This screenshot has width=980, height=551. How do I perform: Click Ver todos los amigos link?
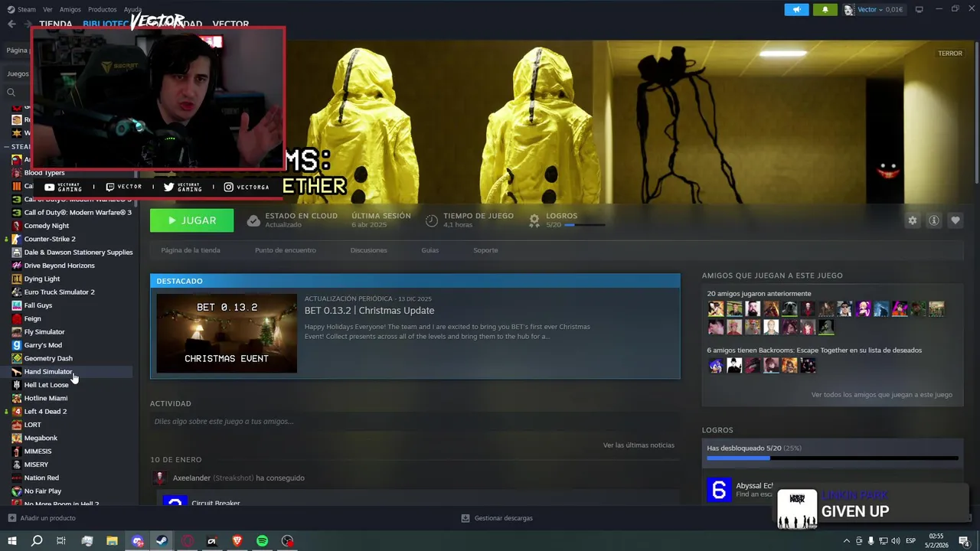tap(882, 395)
